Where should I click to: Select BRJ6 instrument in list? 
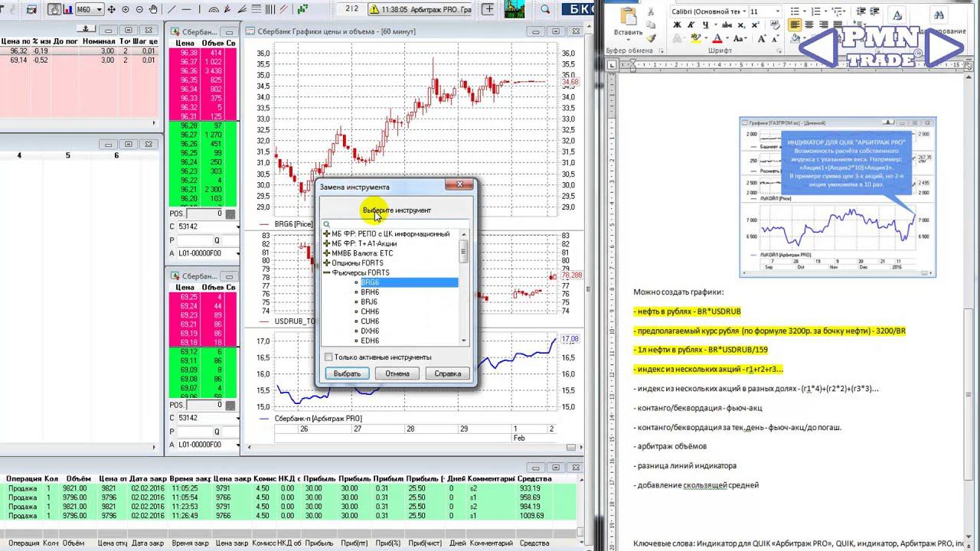click(370, 302)
